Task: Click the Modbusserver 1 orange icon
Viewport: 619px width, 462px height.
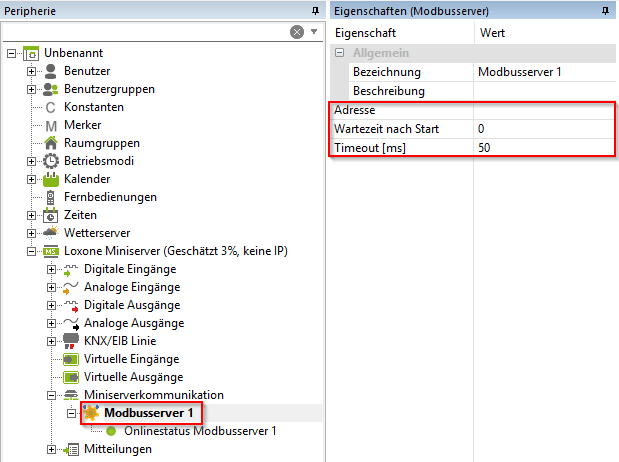Action: point(91,413)
